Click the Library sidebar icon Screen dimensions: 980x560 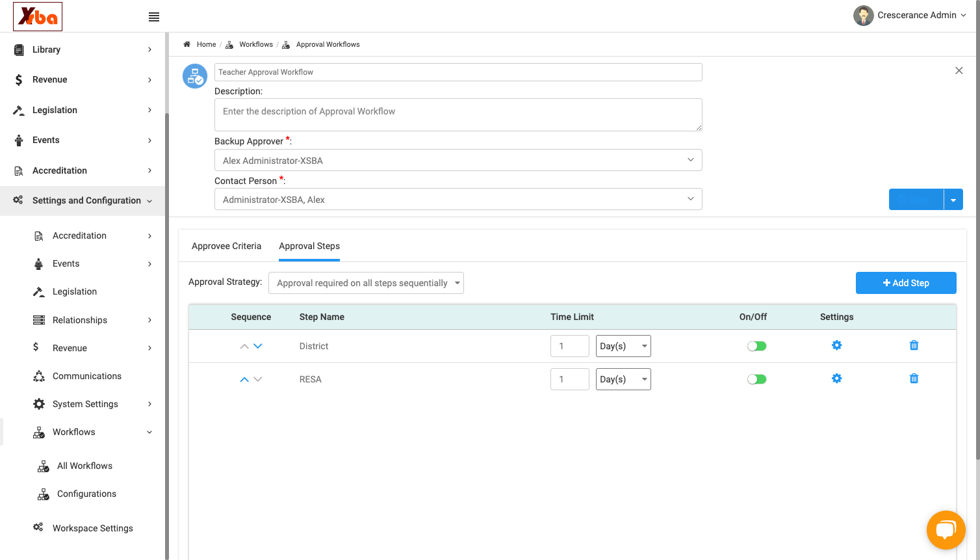click(19, 49)
